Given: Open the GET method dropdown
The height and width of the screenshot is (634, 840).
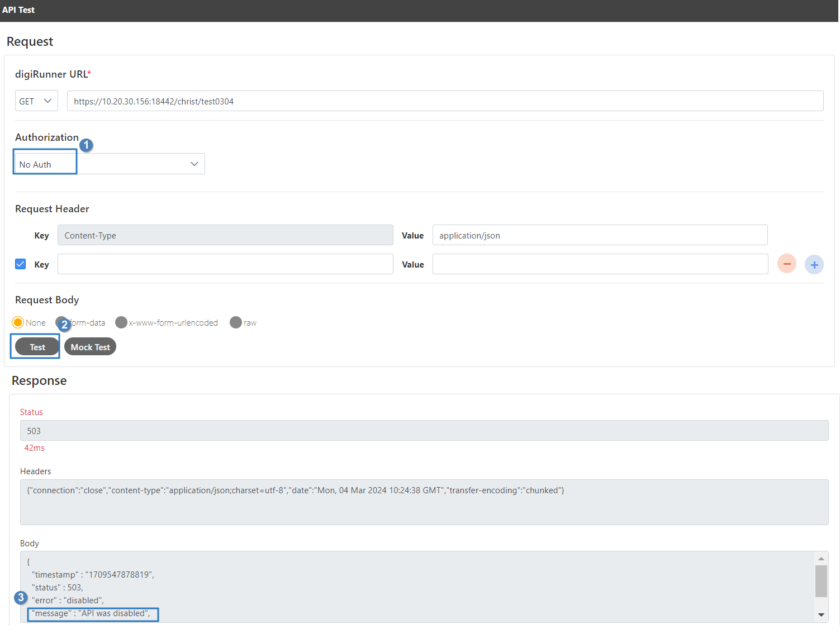Looking at the screenshot, I should [36, 101].
